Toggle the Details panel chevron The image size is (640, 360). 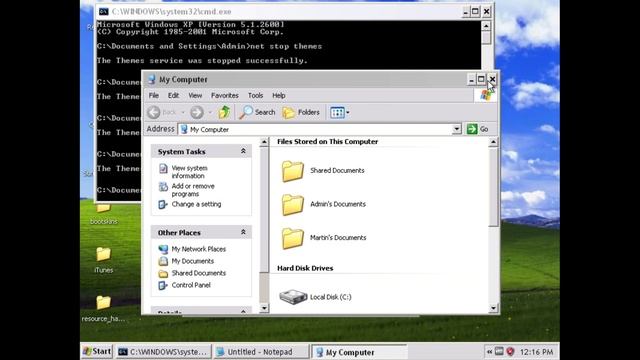pyautogui.click(x=243, y=311)
